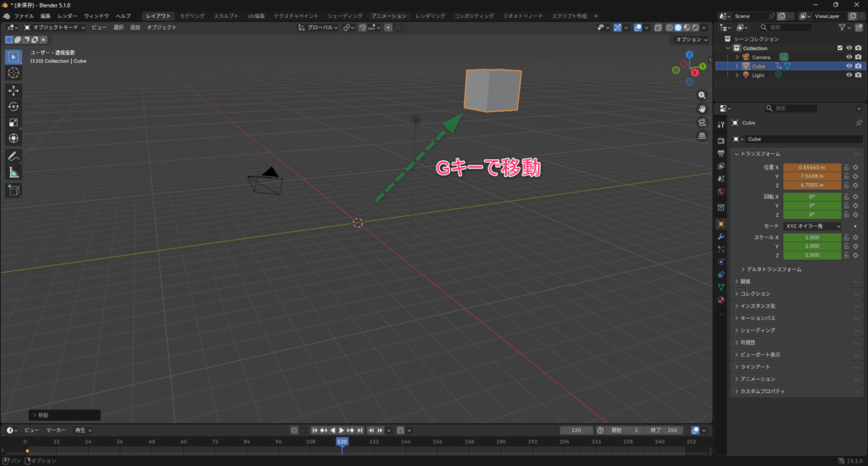Select the Move tool in the toolbar
Image resolution: width=868 pixels, height=466 pixels.
tap(14, 90)
